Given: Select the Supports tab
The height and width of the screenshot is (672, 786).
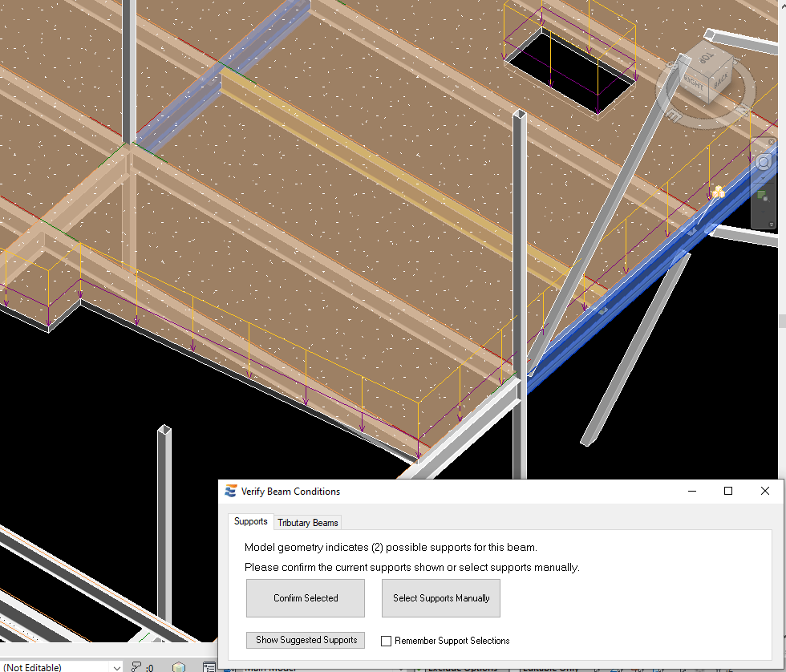Looking at the screenshot, I should pyautogui.click(x=250, y=522).
